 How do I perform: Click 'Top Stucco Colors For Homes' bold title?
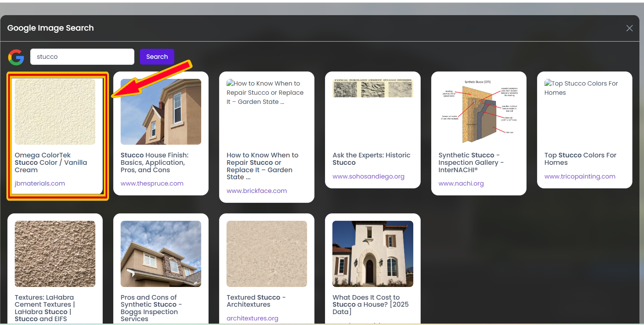coord(580,159)
